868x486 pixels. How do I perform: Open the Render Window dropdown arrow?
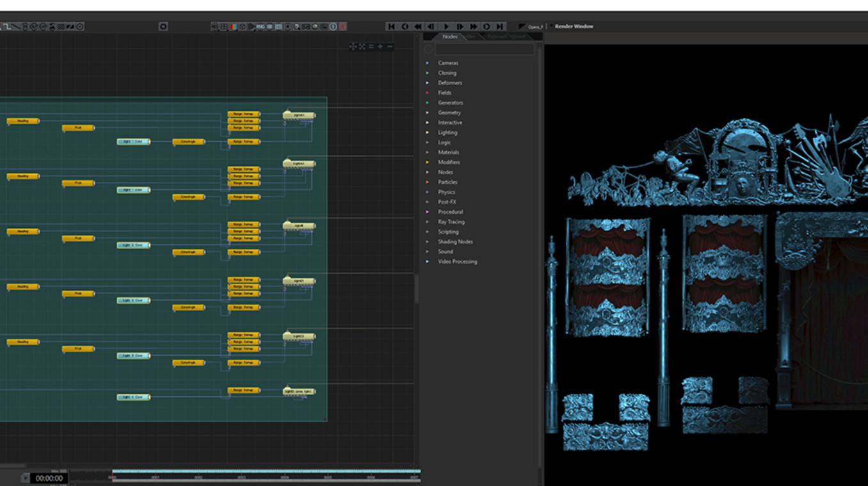[x=551, y=26]
